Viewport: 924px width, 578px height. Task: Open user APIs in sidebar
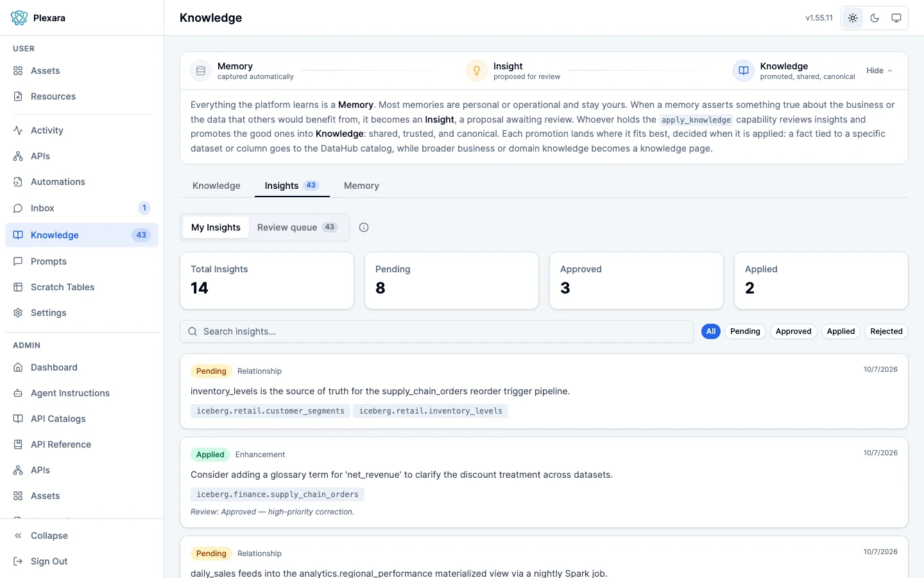(x=81, y=156)
